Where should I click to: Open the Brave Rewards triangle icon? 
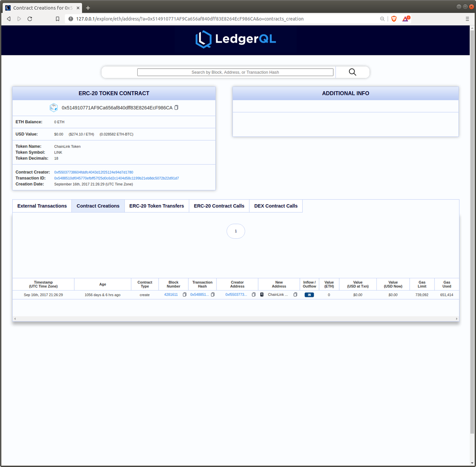pyautogui.click(x=406, y=19)
